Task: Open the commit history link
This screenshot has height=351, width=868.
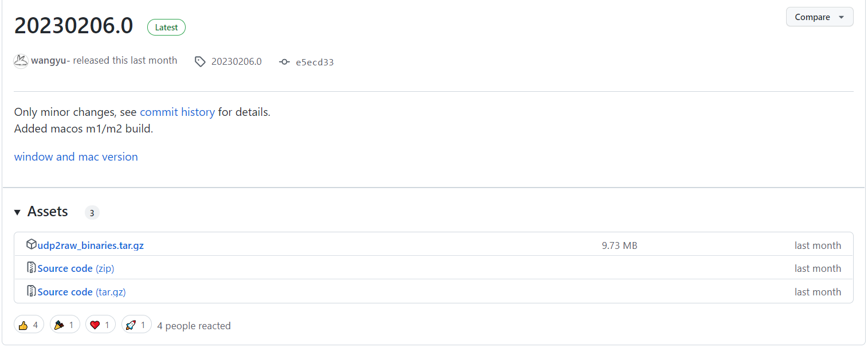Action: [x=177, y=112]
